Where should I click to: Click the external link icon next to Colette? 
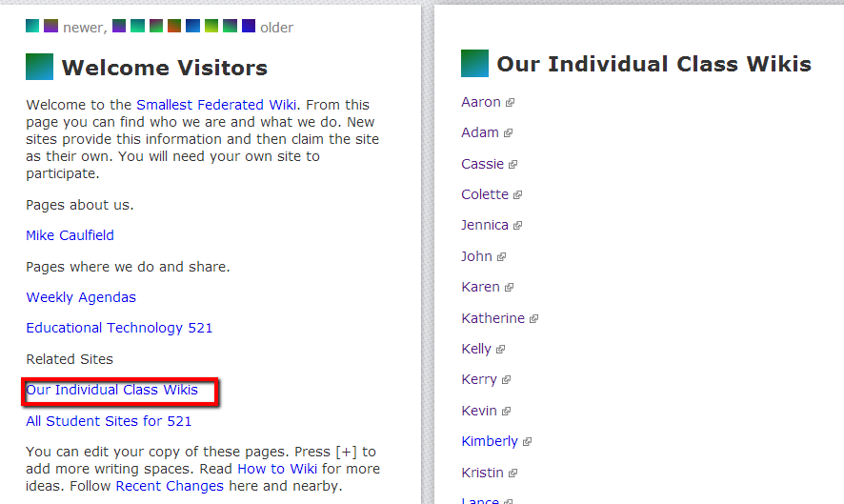(518, 195)
